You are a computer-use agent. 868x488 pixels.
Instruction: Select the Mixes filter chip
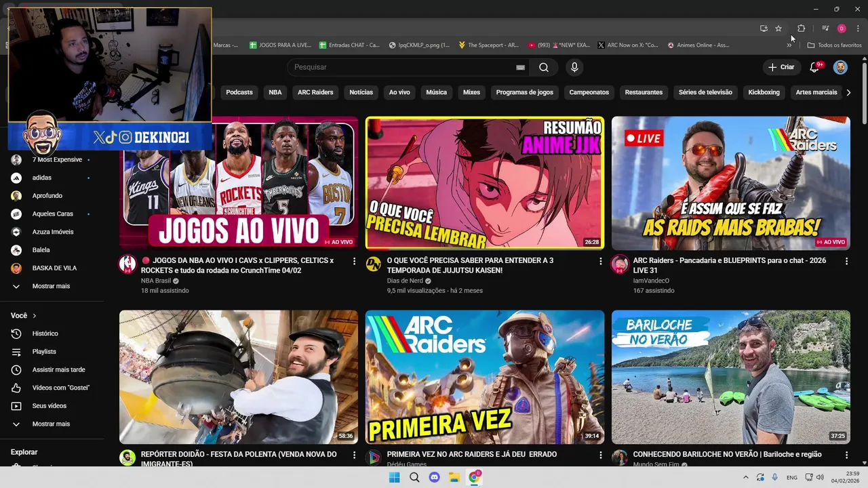coord(471,92)
